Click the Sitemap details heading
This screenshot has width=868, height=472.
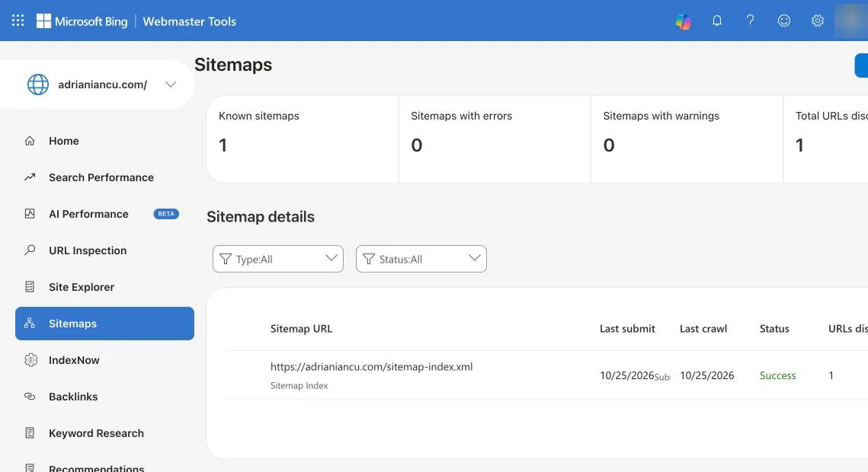[260, 217]
